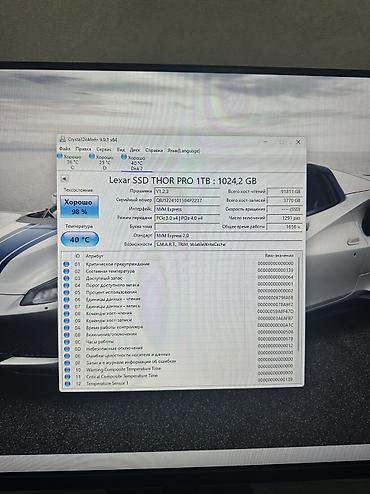370x494 pixels.
Task: Click the previous disk arrow button
Action: coord(64,179)
